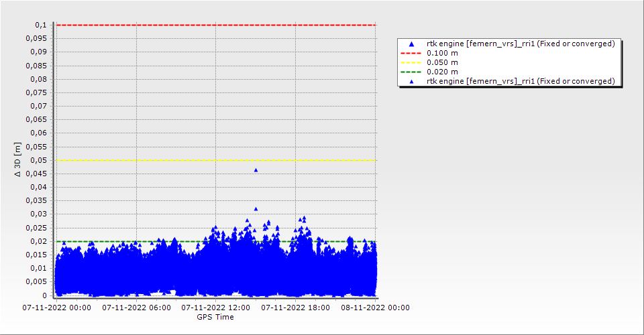Click the red dashed line legend sample
Viewport: 644px width, 335px height.
coord(412,53)
